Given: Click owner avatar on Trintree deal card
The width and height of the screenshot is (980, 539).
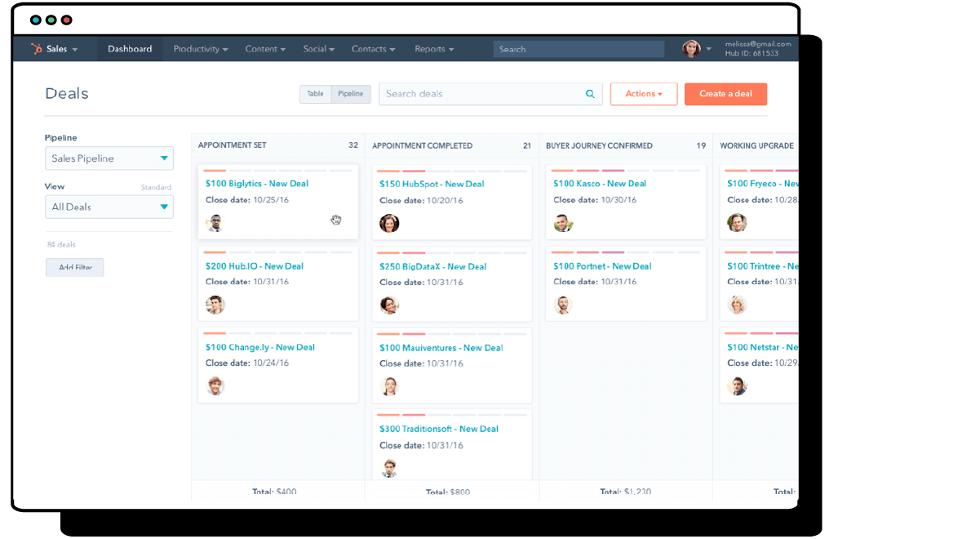Looking at the screenshot, I should pyautogui.click(x=737, y=305).
